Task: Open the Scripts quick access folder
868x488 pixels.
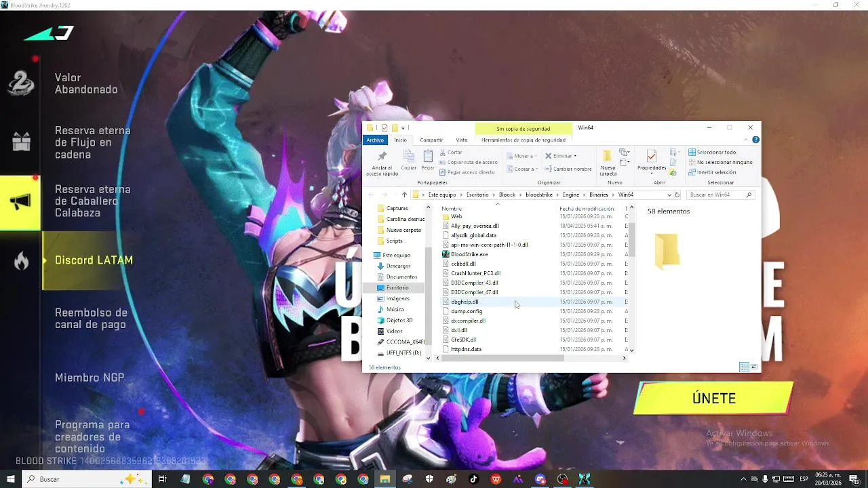Action: (x=394, y=241)
